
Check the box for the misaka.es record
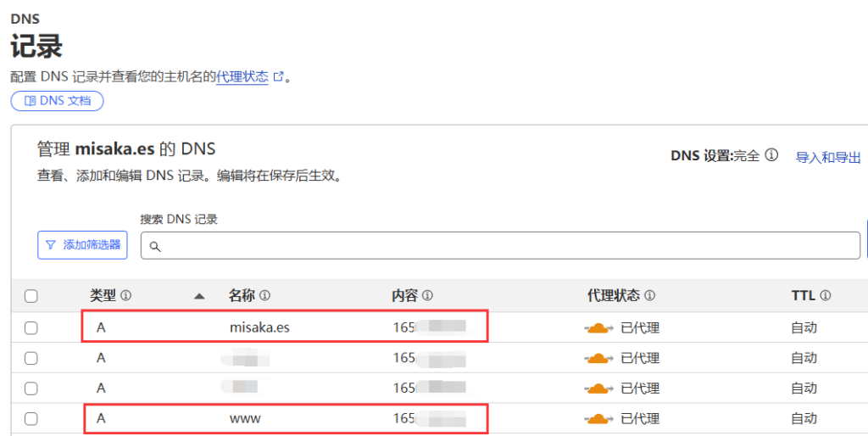(31, 328)
